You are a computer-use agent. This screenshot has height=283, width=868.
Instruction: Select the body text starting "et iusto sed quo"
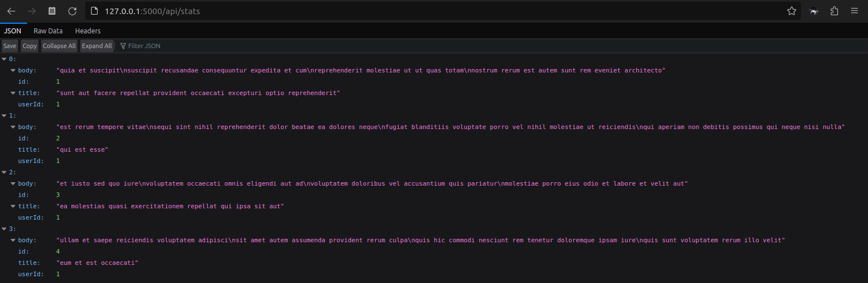pos(372,183)
